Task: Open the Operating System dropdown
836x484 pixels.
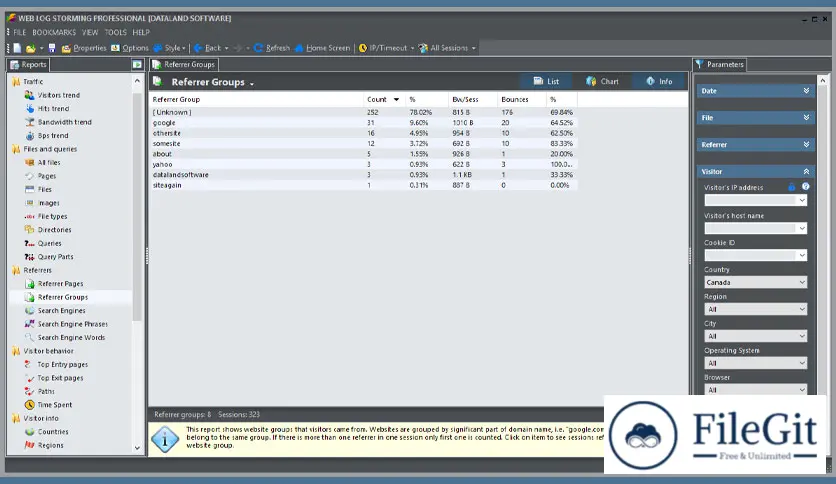Action: 755,363
